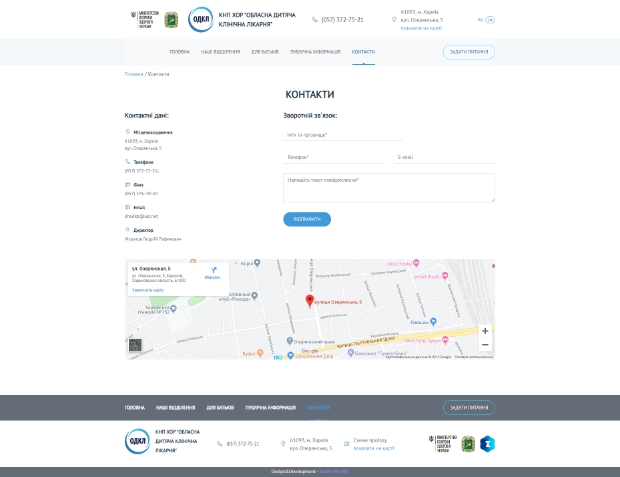Zoom in on the map with plus button
Image resolution: width=620 pixels, height=477 pixels.
click(x=485, y=331)
